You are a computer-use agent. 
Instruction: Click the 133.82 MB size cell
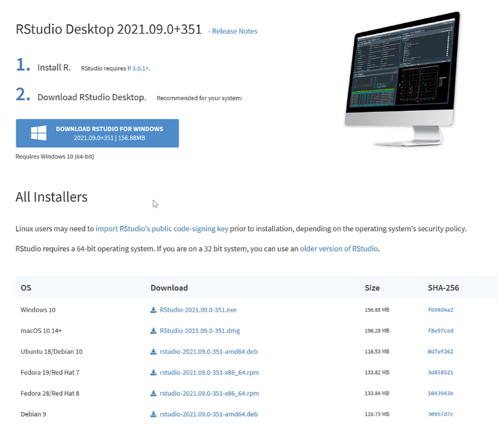[377, 373]
